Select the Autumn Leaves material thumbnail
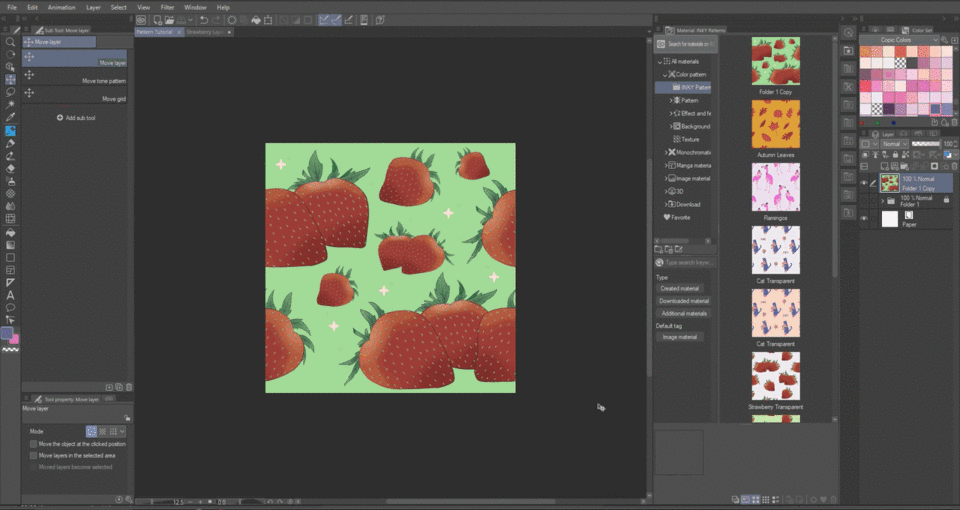The image size is (960, 510). click(775, 125)
